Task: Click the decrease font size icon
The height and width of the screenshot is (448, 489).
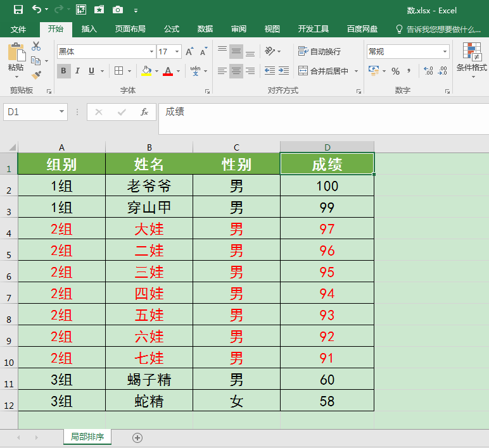Action: tap(203, 52)
